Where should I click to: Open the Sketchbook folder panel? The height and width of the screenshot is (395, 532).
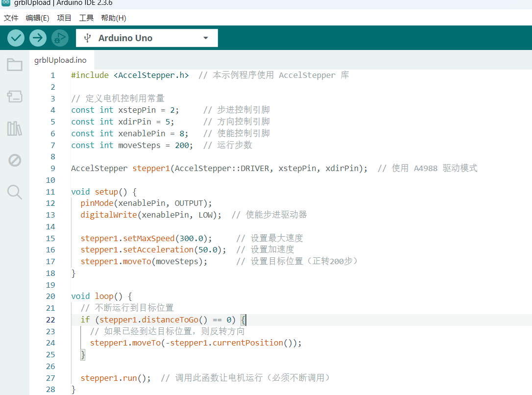coord(15,65)
